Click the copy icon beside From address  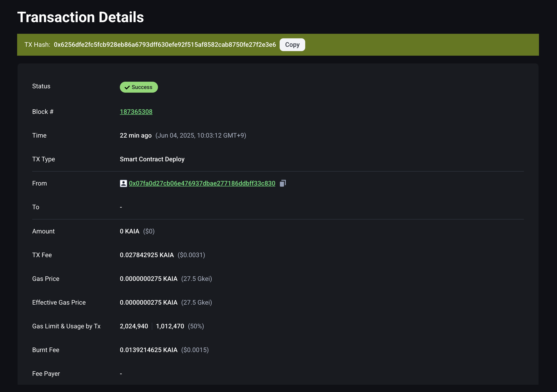tap(283, 183)
